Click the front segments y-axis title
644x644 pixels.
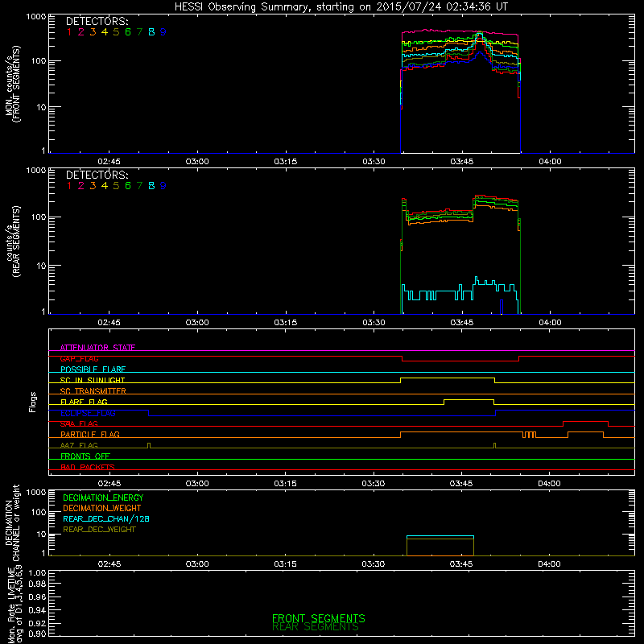pyautogui.click(x=12, y=85)
